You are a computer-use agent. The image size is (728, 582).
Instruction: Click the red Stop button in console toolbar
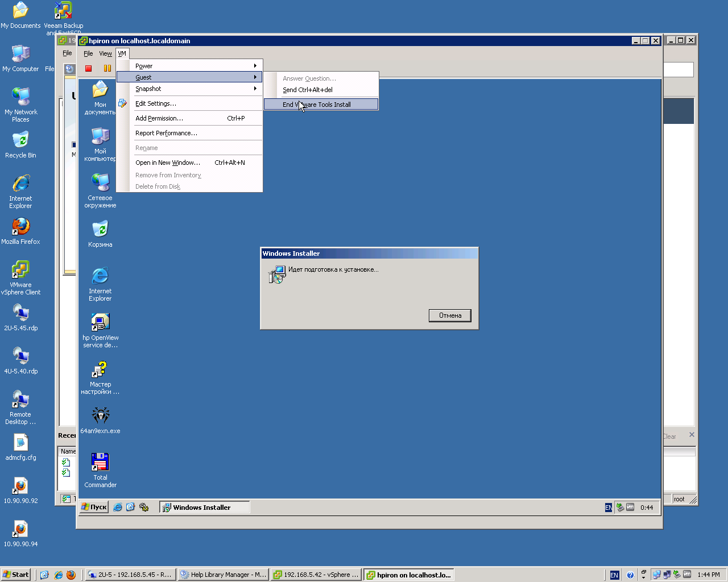(x=88, y=68)
